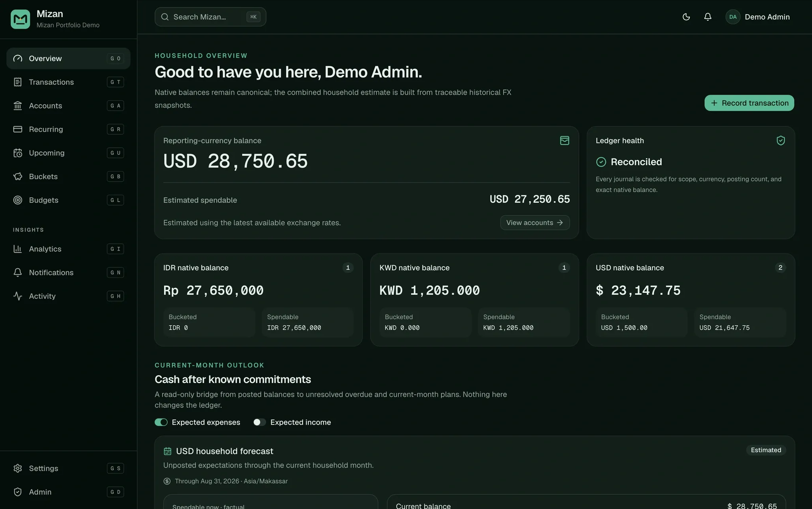Click the ⌘K shortcut badge
This screenshot has width=812, height=509.
tap(253, 17)
